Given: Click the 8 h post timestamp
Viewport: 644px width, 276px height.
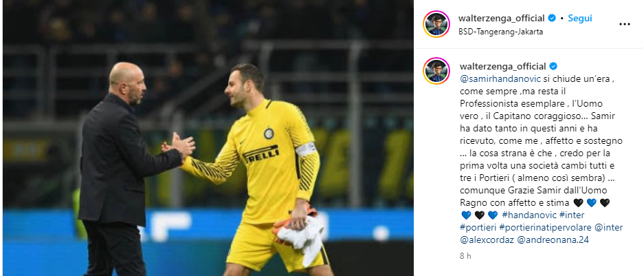Looking at the screenshot, I should click(465, 255).
